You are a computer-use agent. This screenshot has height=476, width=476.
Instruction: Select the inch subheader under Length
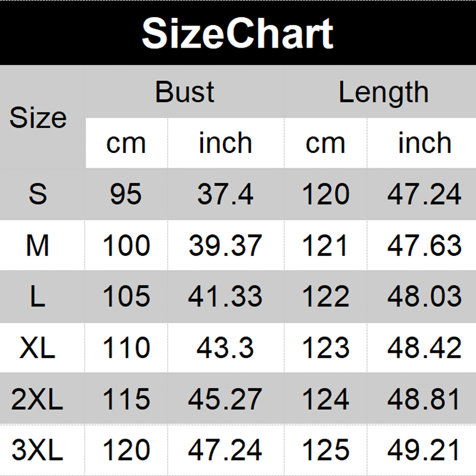[x=424, y=143]
